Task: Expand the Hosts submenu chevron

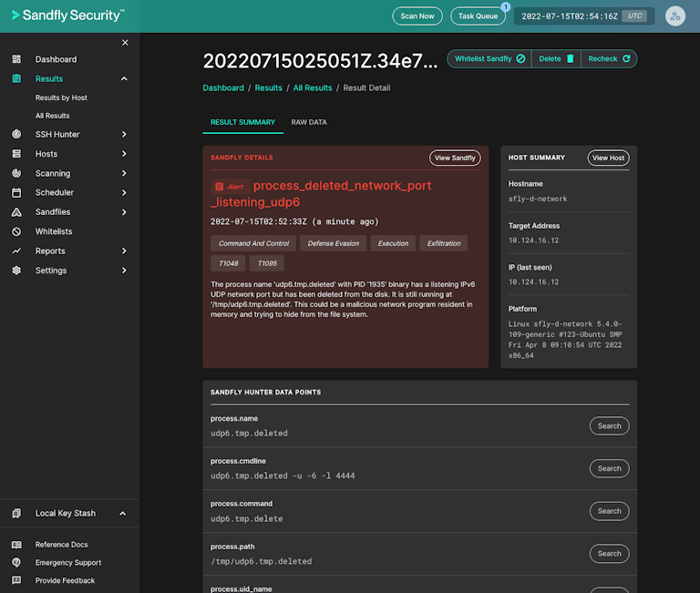Action: pyautogui.click(x=124, y=154)
